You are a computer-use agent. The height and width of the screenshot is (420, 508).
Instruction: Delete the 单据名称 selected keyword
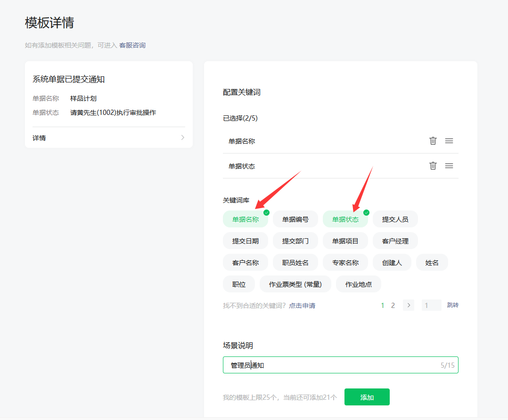click(433, 141)
